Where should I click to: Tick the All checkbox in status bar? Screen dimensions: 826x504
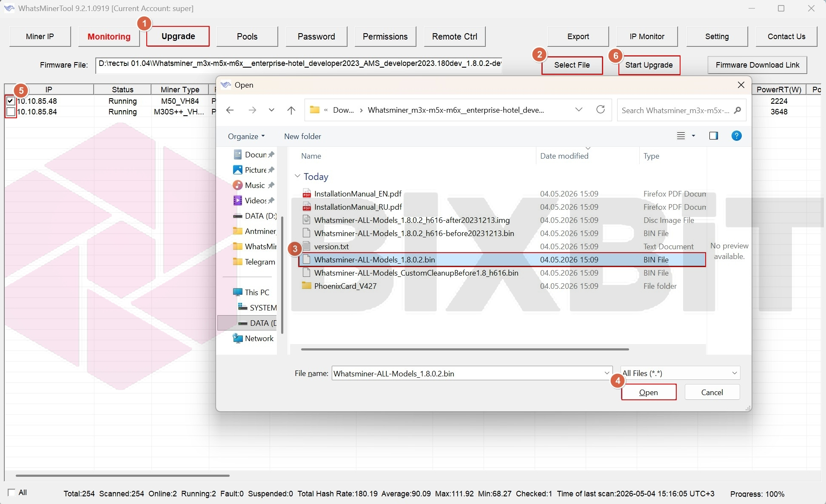click(11, 493)
